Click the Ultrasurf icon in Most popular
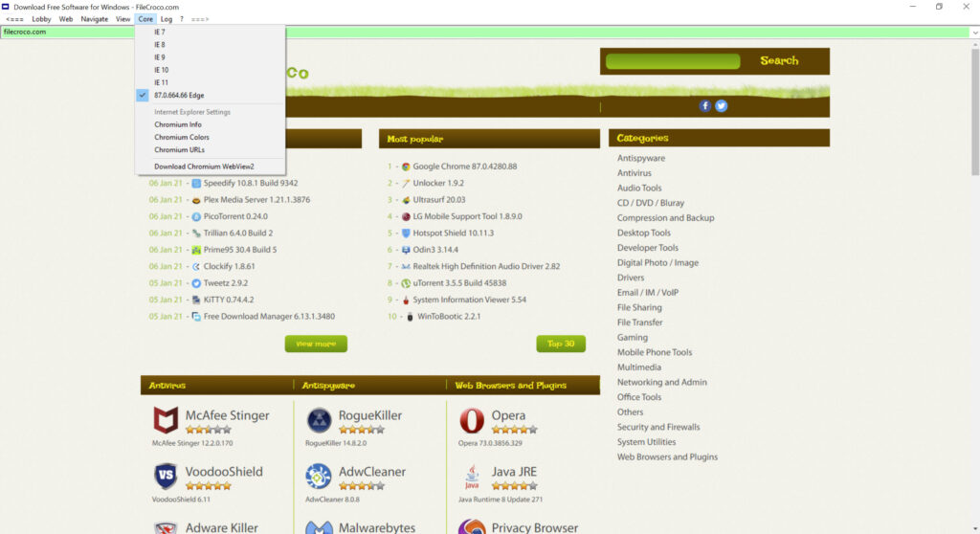Viewport: 980px width, 534px height. coord(406,200)
